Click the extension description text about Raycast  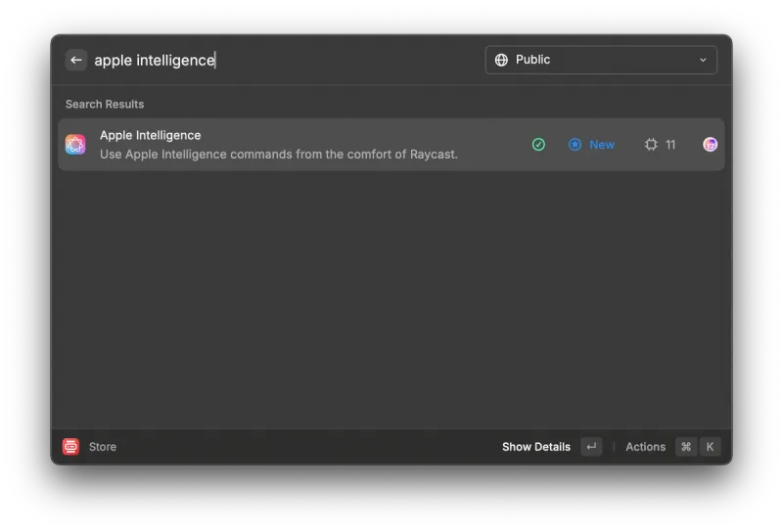tap(279, 155)
